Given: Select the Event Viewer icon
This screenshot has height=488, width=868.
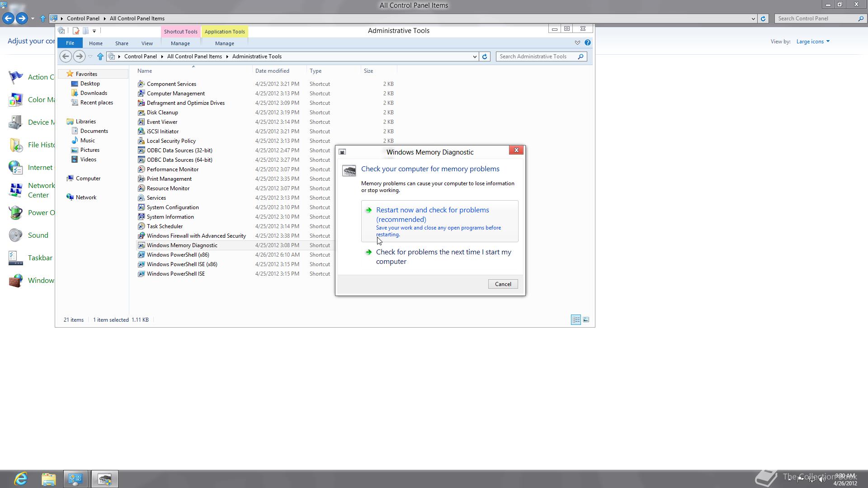Looking at the screenshot, I should tap(141, 122).
